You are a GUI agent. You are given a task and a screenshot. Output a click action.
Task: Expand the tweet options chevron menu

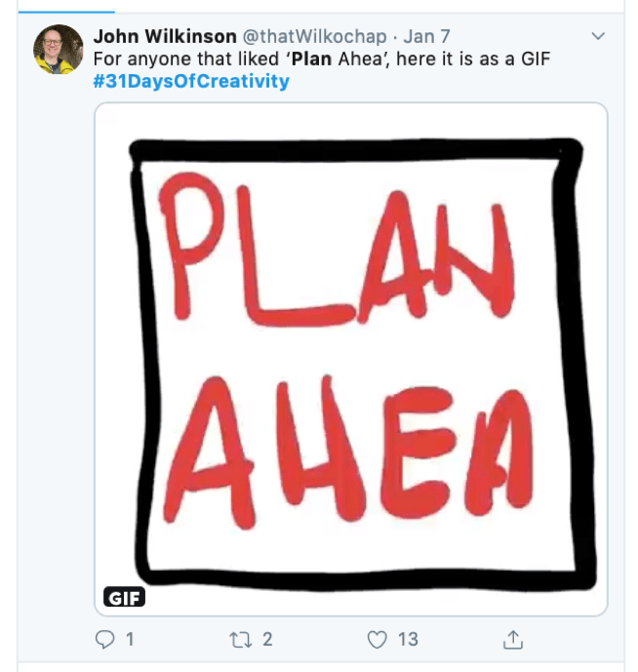tap(598, 36)
